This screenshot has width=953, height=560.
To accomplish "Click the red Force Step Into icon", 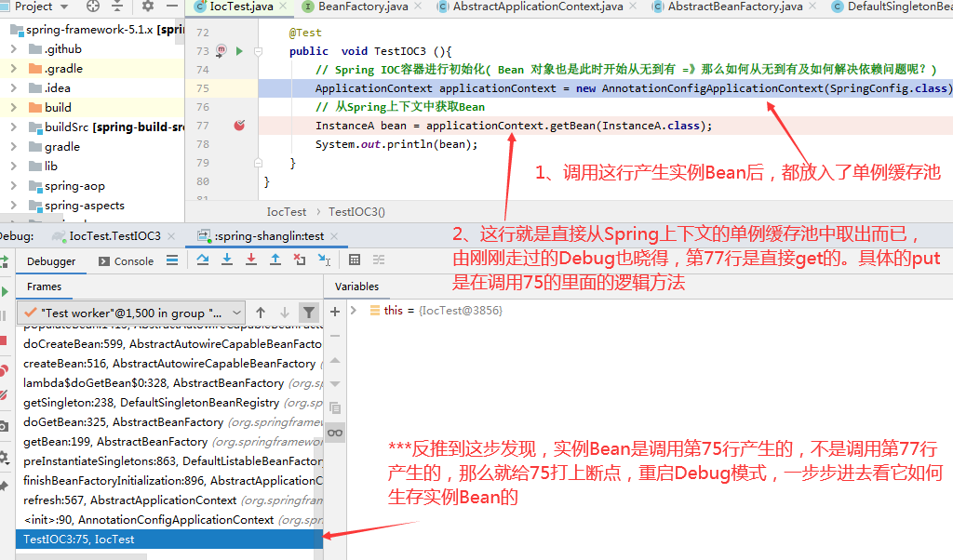I will coord(251,260).
